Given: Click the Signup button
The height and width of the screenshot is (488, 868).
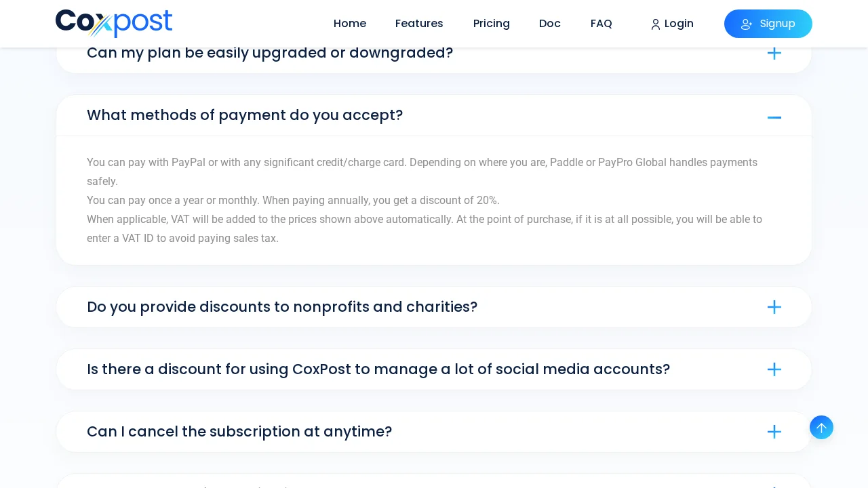Looking at the screenshot, I should [768, 24].
